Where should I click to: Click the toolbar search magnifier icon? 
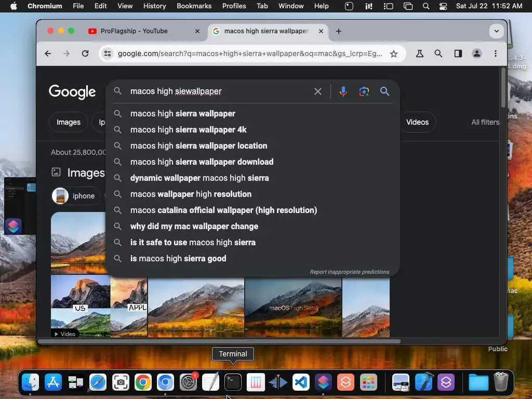438,54
